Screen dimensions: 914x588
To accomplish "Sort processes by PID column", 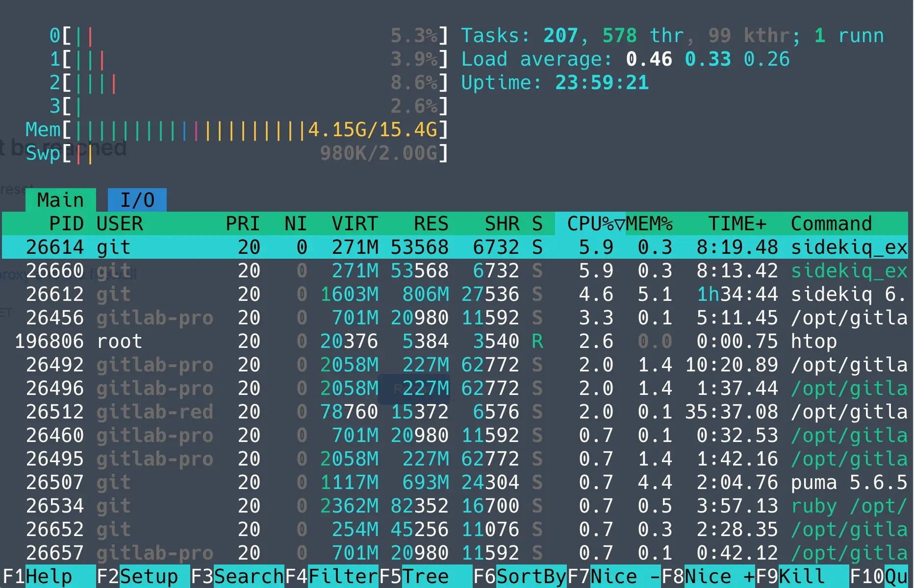I will tap(67, 223).
